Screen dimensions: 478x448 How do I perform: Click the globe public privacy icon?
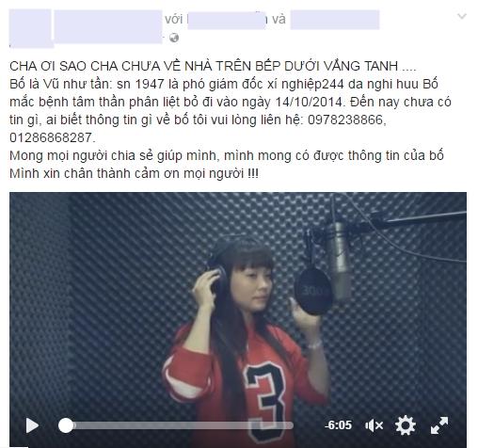pyautogui.click(x=174, y=38)
